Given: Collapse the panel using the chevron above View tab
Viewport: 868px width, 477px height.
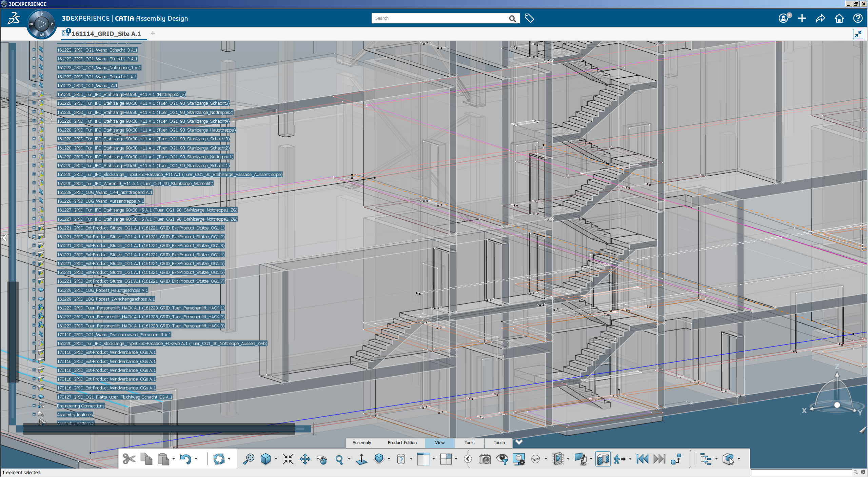Looking at the screenshot, I should [519, 442].
